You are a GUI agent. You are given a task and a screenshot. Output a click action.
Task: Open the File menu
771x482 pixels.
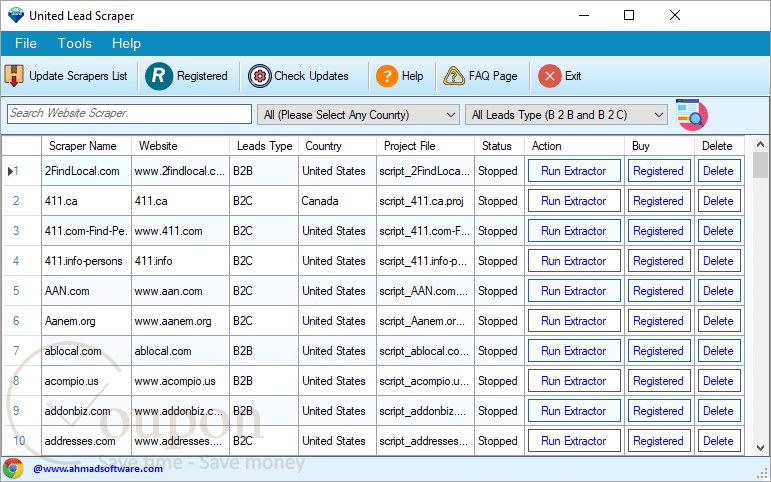click(x=26, y=43)
